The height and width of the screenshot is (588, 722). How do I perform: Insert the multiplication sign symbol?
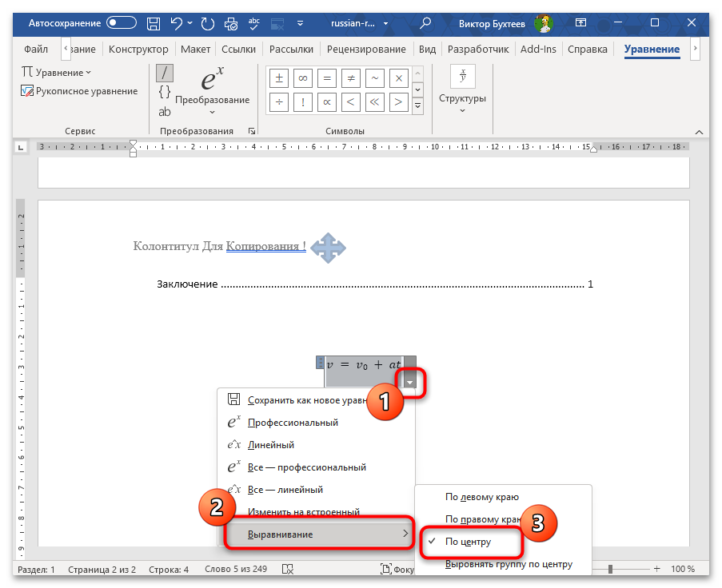pos(399,78)
